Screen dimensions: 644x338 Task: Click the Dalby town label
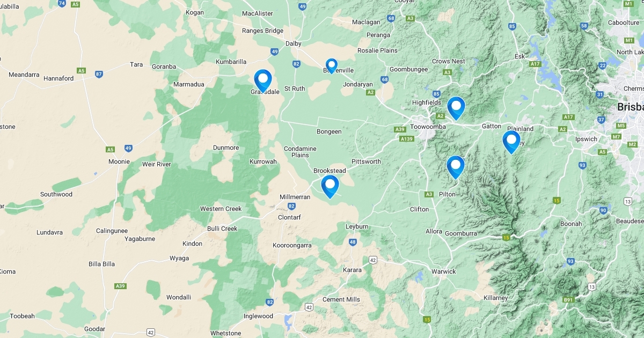(x=294, y=43)
